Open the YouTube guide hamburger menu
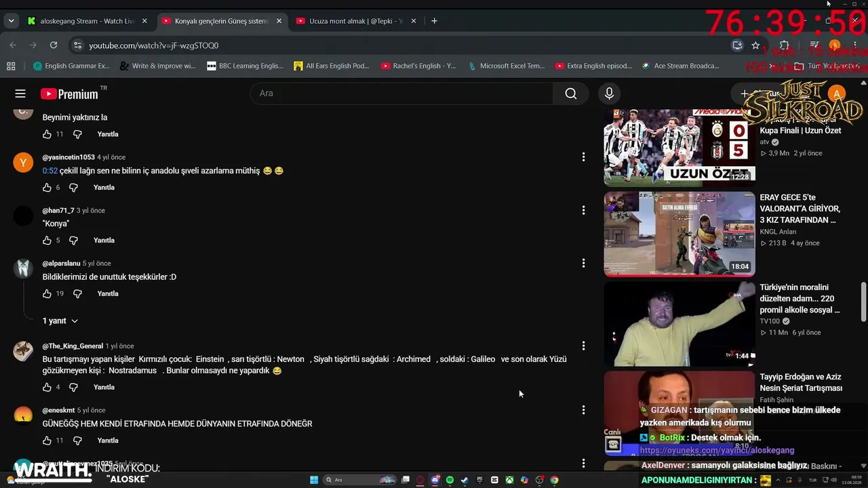 click(20, 94)
